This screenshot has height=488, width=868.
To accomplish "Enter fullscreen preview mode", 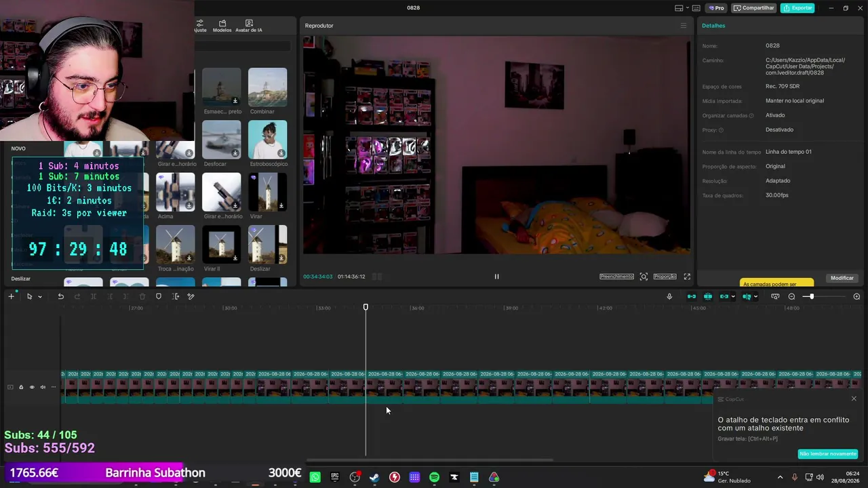I will tap(687, 277).
